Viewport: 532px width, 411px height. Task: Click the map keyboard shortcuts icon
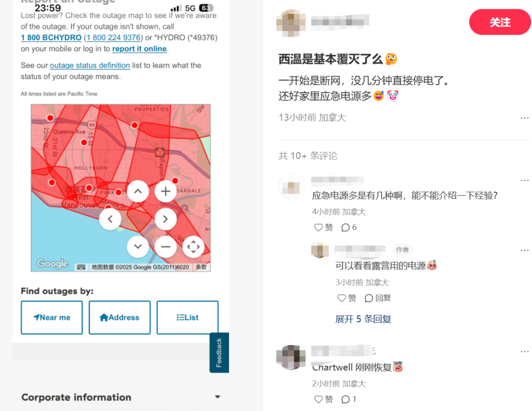(x=81, y=267)
